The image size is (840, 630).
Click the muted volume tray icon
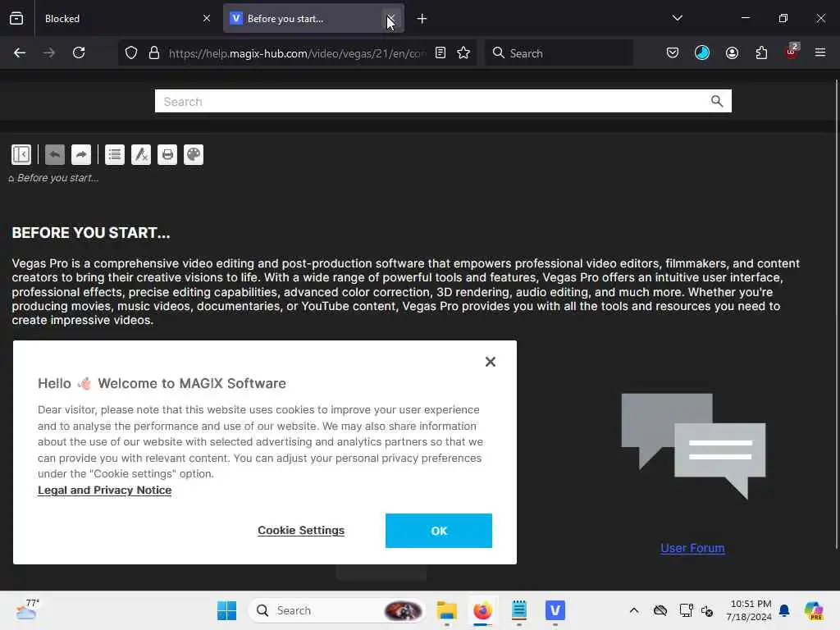[706, 610]
